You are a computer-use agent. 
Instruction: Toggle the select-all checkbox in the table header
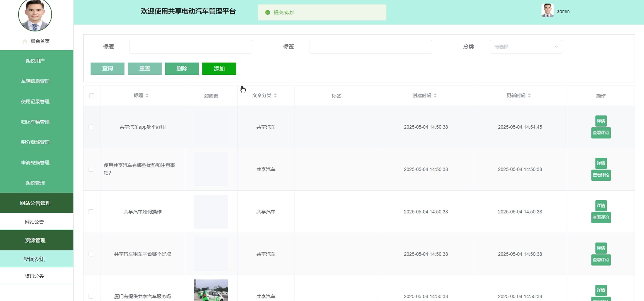coord(92,96)
